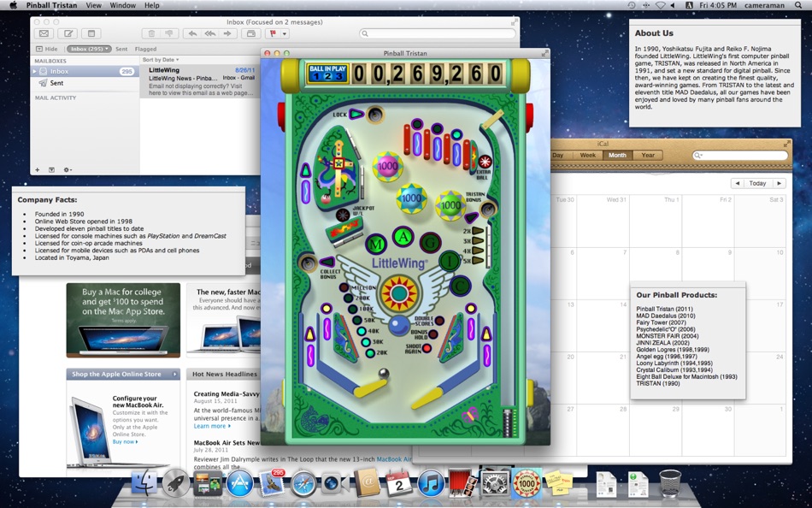This screenshot has height=508, width=812.
Task: Mark as junk with thumbs-down icon in Mail
Action: [169, 33]
